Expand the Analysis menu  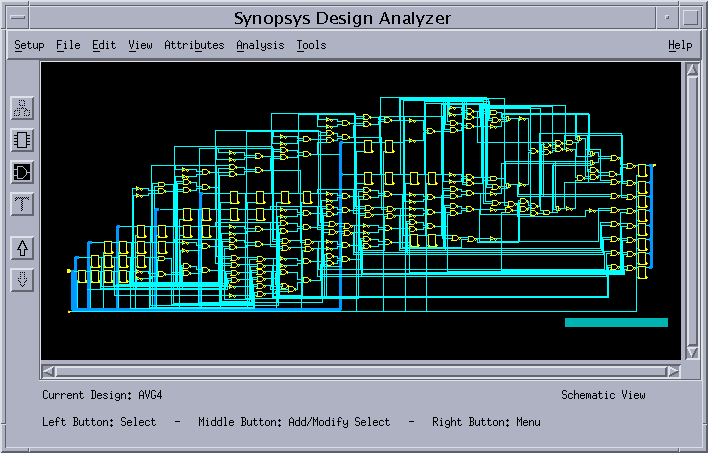point(260,45)
